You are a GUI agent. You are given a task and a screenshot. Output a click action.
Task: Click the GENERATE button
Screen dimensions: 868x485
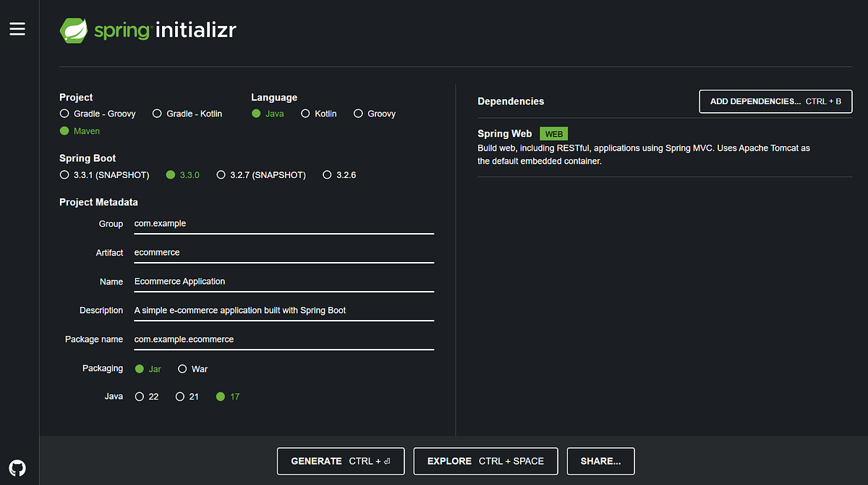tap(340, 460)
